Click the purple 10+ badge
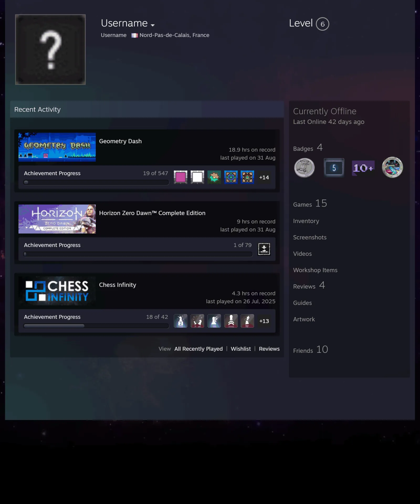420x504 pixels. (x=363, y=168)
